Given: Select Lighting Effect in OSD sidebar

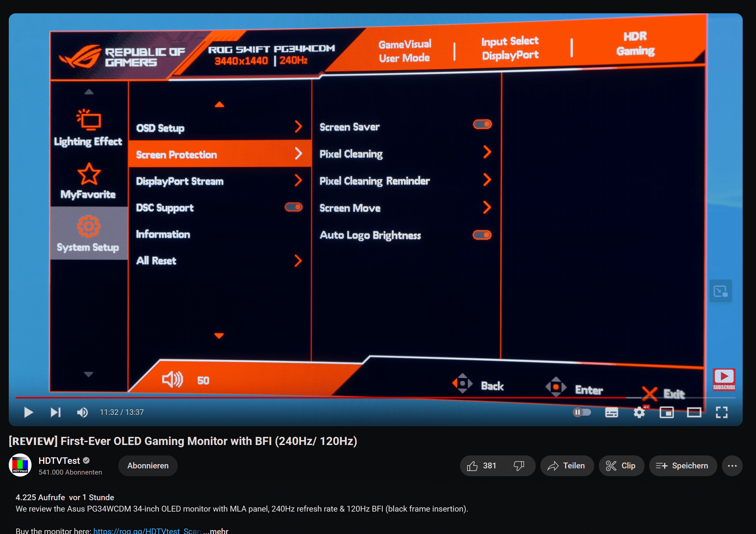Looking at the screenshot, I should 88,128.
